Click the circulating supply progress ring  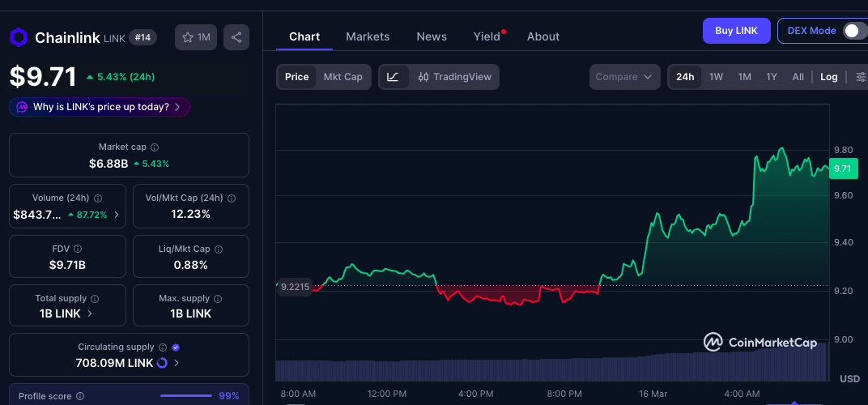coord(162,363)
